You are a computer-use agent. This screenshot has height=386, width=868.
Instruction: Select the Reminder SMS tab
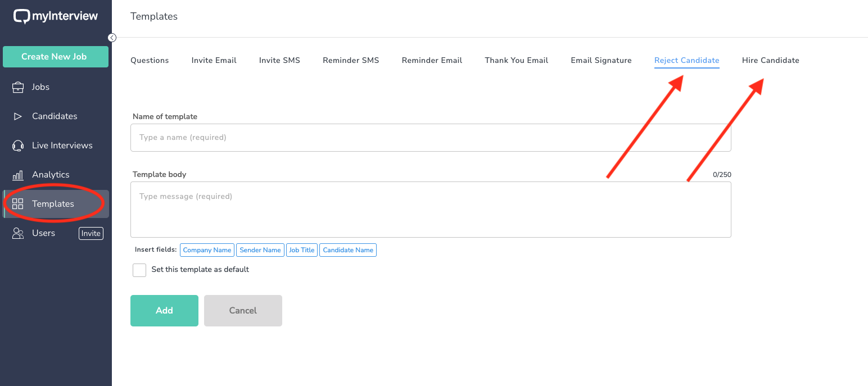[351, 60]
